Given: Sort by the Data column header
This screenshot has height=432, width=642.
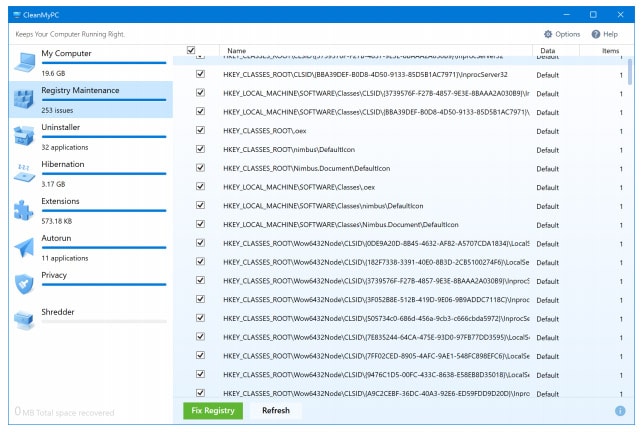Looking at the screenshot, I should click(x=556, y=50).
